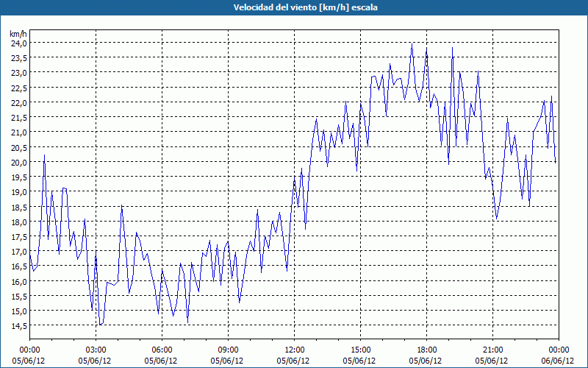This screenshot has width=588, height=368.
Task: Click the 14,5 y-axis value
Action: pos(18,326)
